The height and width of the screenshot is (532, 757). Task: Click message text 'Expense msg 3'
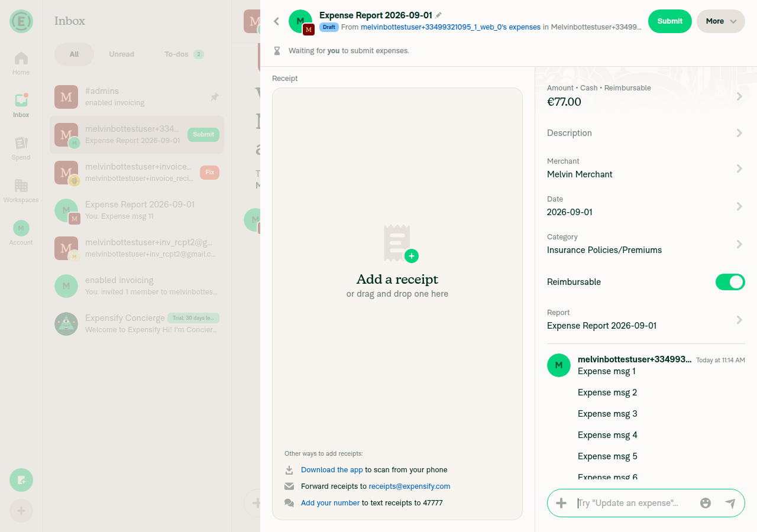point(607,414)
